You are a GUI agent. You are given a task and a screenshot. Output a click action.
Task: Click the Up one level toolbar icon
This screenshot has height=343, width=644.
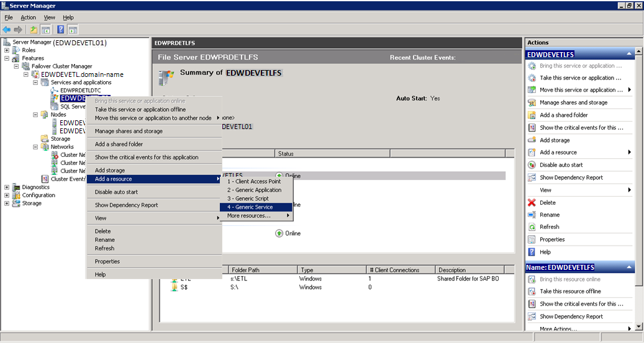(x=34, y=30)
